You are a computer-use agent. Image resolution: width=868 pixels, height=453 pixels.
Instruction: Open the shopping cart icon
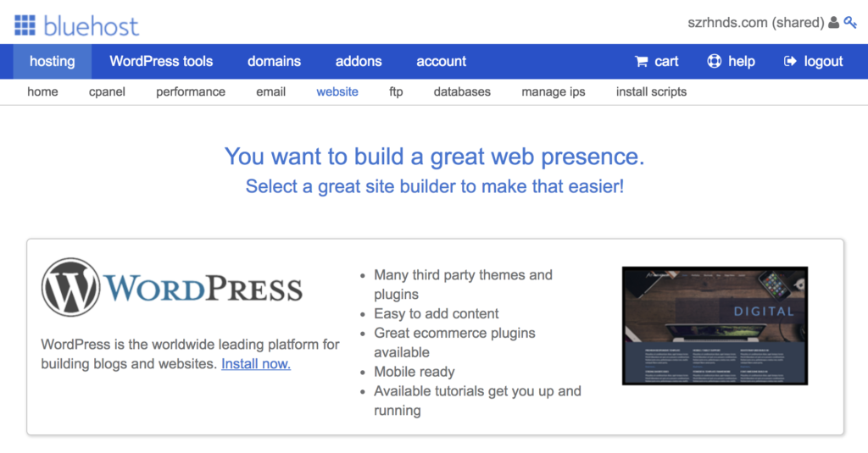[x=642, y=62]
